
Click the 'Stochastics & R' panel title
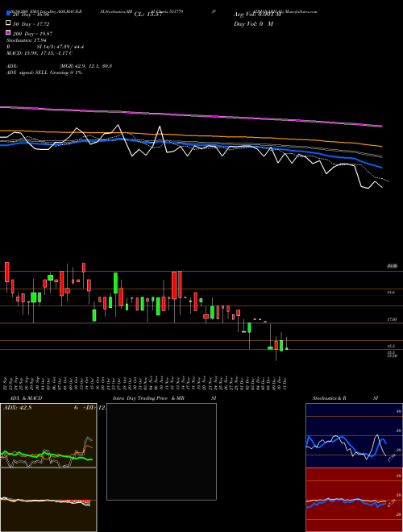click(x=329, y=398)
